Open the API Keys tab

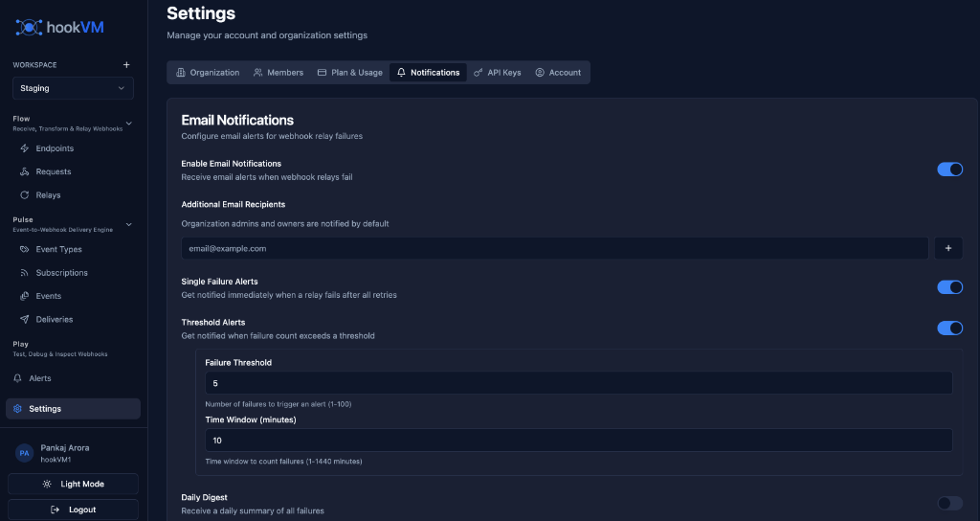[x=498, y=73]
